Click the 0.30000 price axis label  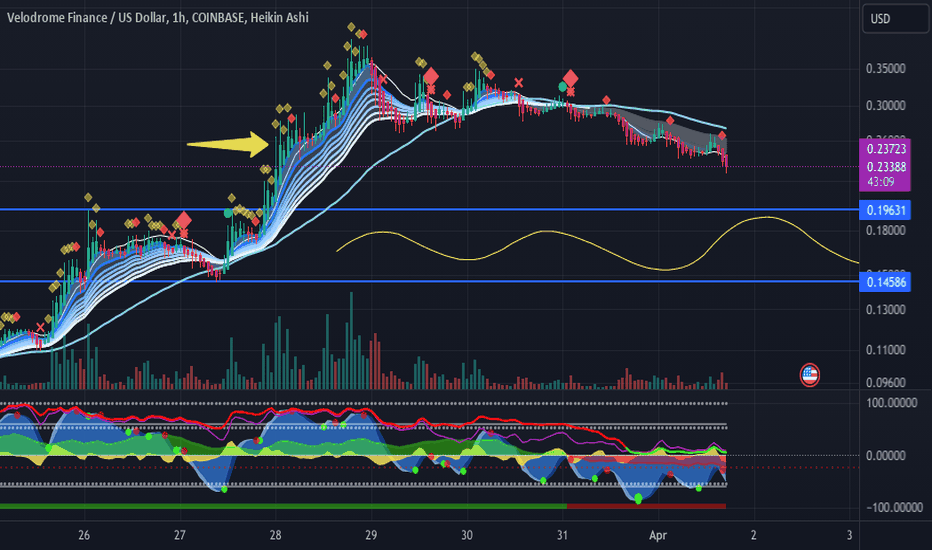886,105
